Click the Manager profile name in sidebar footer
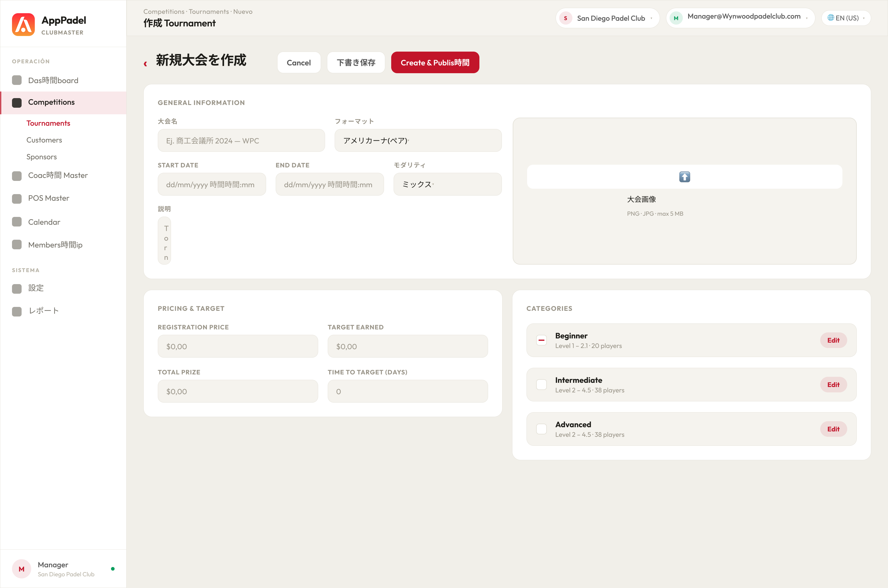The image size is (888, 588). tap(53, 565)
